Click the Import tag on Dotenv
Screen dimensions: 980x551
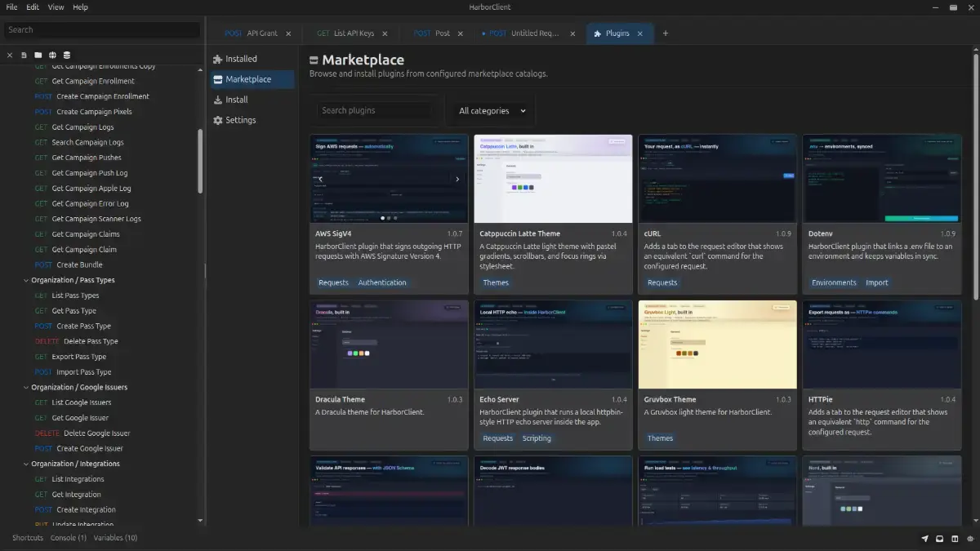877,282
